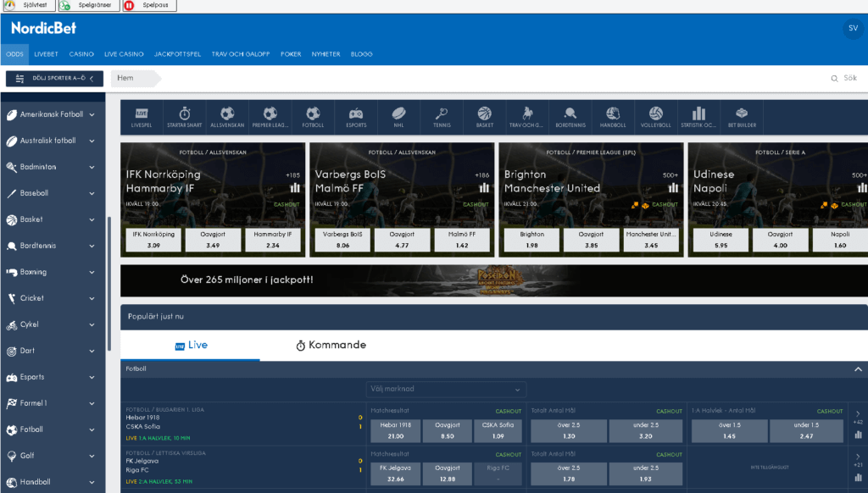Viewport: 868px width, 493px height.
Task: Open the Nyheter menu
Action: pyautogui.click(x=325, y=54)
